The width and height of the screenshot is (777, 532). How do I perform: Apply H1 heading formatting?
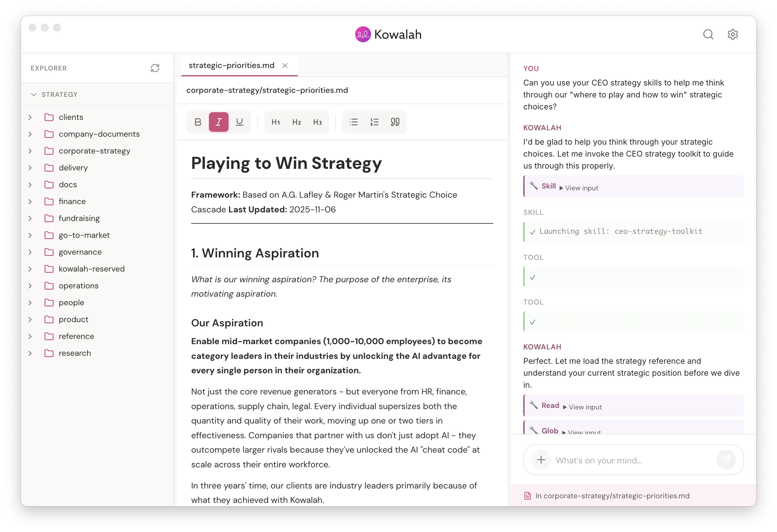pyautogui.click(x=275, y=122)
